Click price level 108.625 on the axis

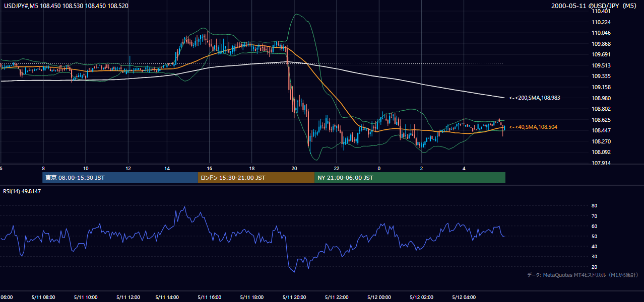(x=600, y=120)
